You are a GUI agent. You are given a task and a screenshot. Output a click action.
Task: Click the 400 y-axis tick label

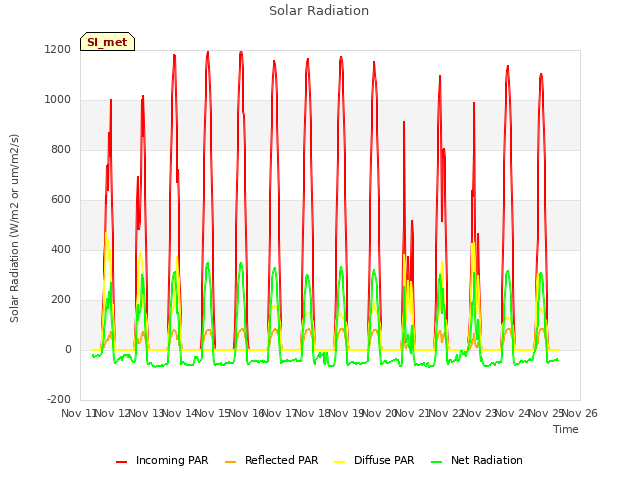click(61, 250)
